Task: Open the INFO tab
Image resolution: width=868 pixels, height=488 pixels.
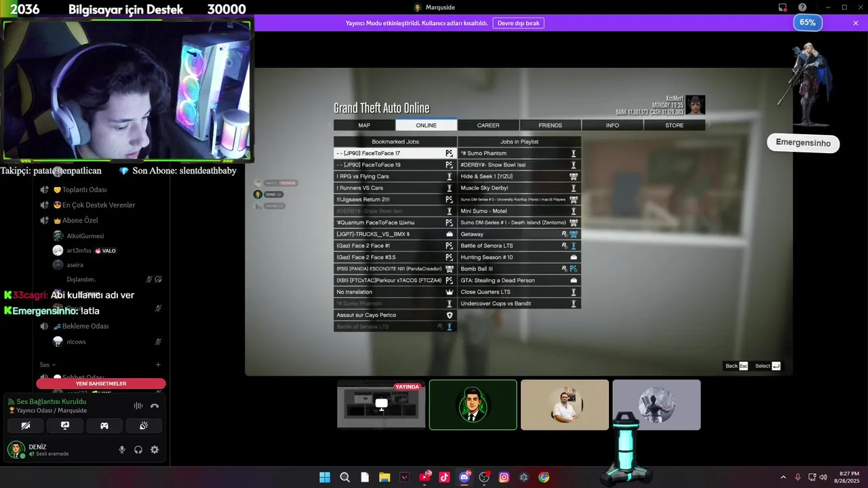Action: tap(612, 125)
